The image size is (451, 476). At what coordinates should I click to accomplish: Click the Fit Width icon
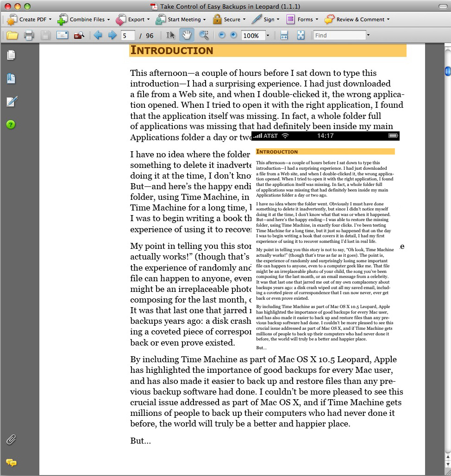pos(284,36)
